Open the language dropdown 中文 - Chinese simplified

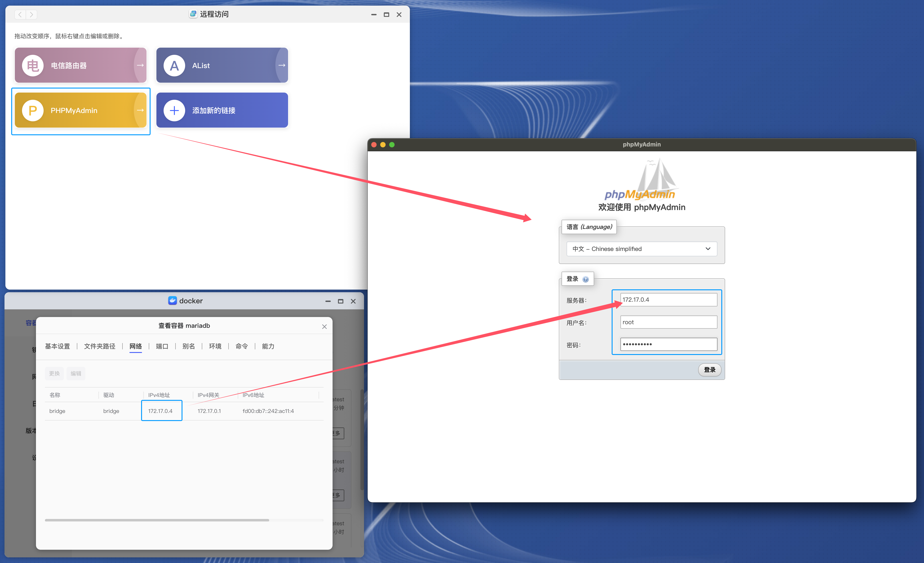[642, 249]
